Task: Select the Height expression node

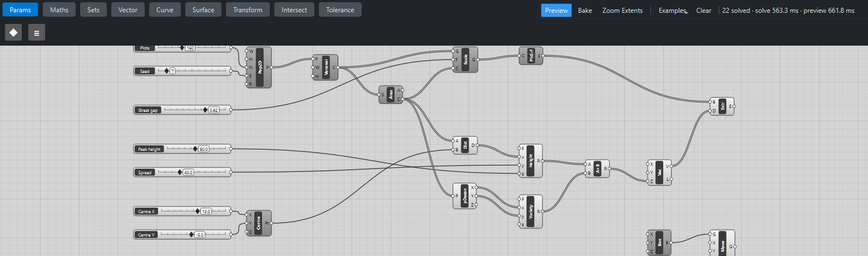Action: point(530,161)
